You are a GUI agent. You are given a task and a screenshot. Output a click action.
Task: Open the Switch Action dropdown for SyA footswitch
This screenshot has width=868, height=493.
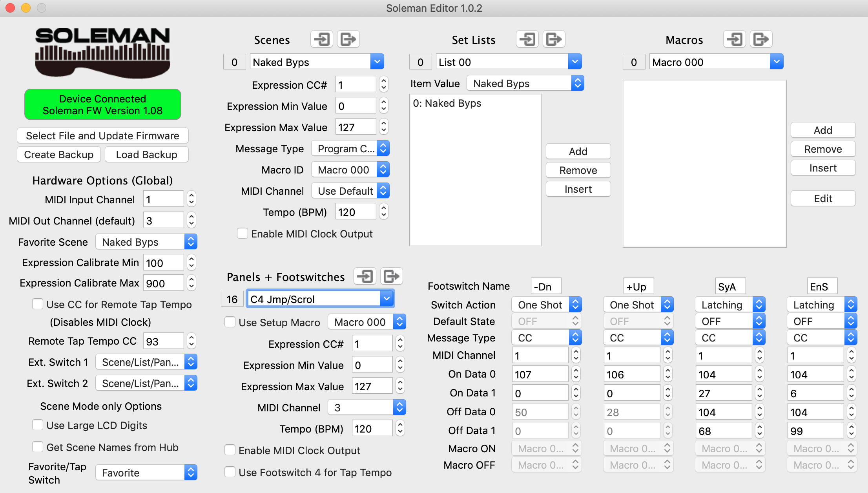730,305
